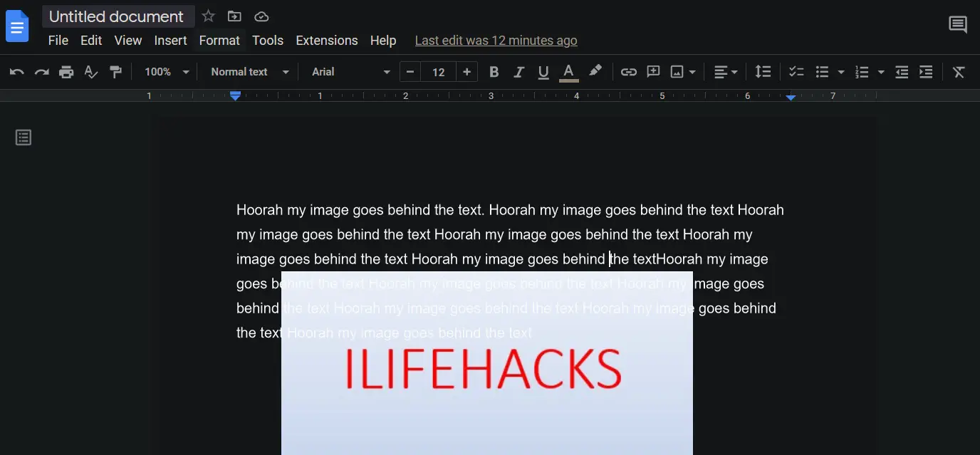Viewport: 980px width, 455px height.
Task: Decrease font size with minus button
Action: point(410,72)
